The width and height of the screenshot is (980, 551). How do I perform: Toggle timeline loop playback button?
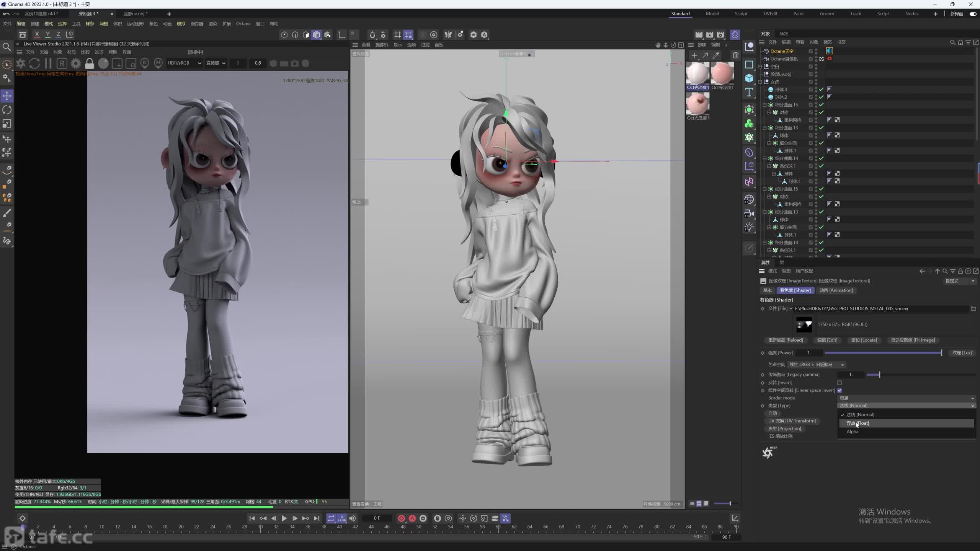pos(331,518)
